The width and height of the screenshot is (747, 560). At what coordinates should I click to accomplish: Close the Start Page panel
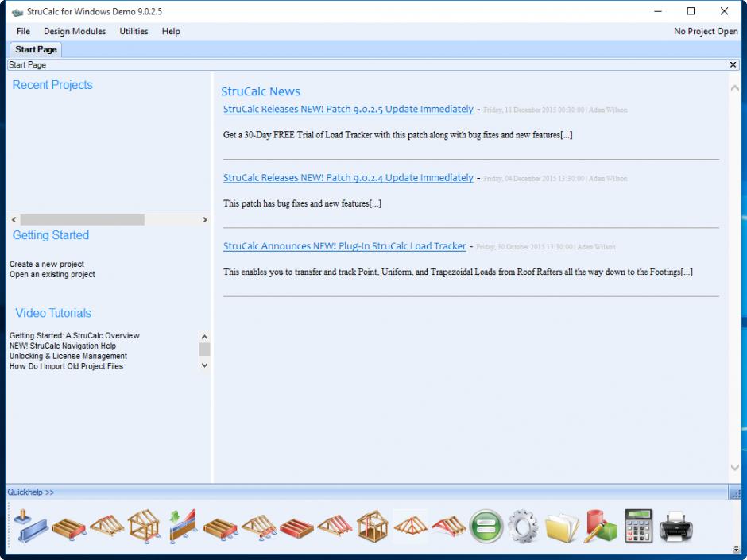733,65
